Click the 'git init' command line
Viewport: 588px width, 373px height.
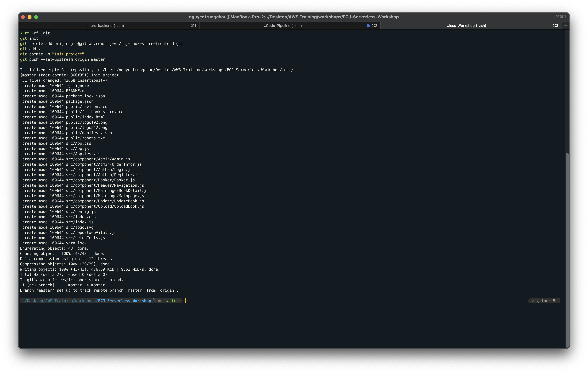click(29, 38)
